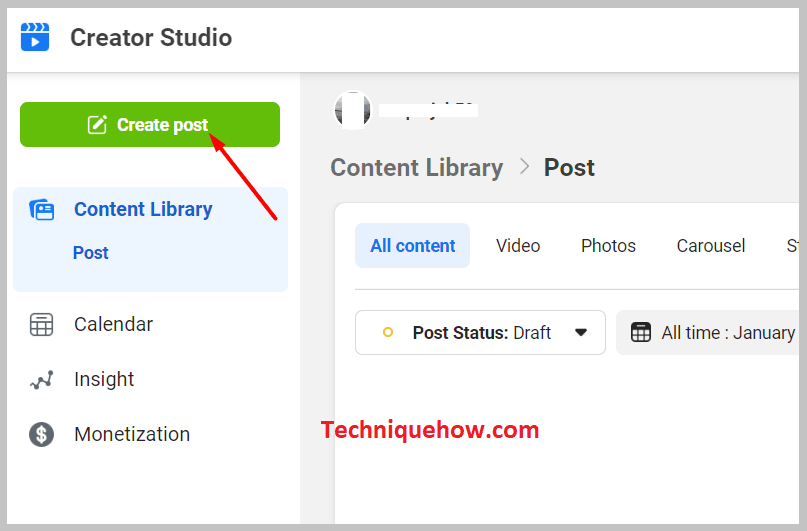The image size is (807, 531).
Task: Click the Content Library icon in sidebar
Action: 42,209
